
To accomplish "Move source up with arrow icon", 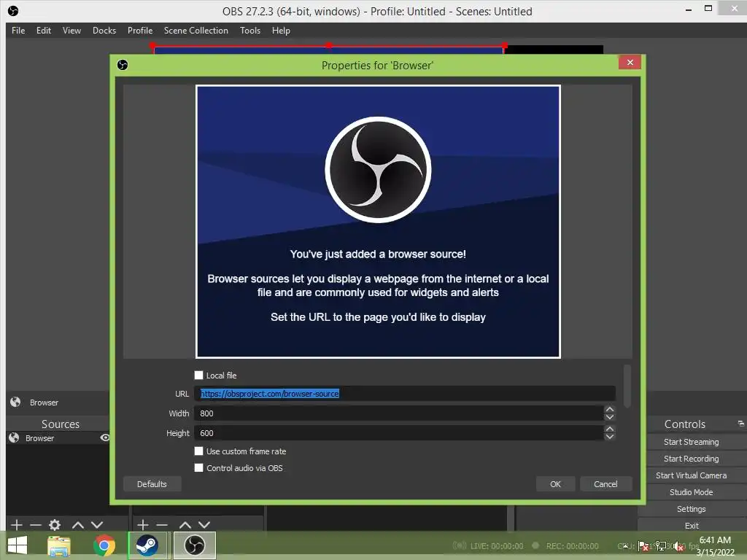I will click(77, 525).
